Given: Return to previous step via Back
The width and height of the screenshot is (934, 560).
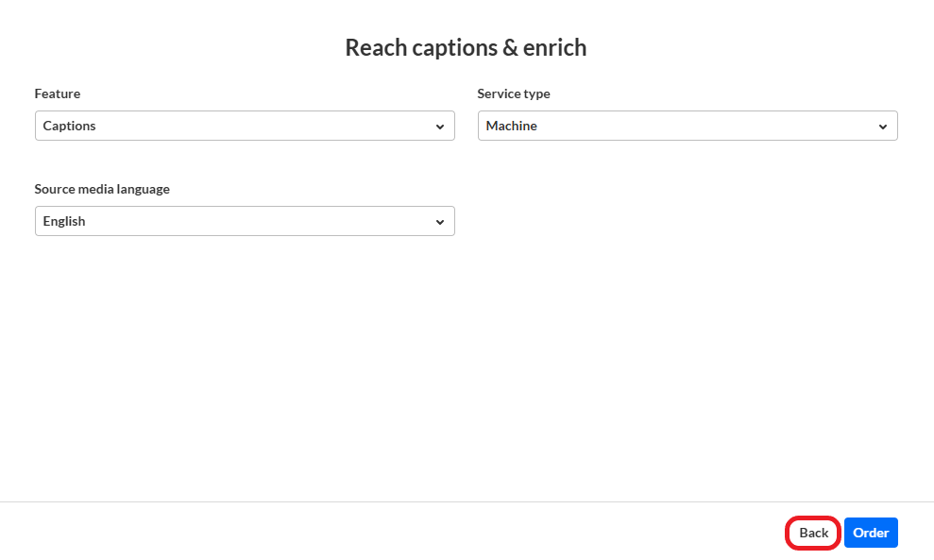Looking at the screenshot, I should click(812, 533).
